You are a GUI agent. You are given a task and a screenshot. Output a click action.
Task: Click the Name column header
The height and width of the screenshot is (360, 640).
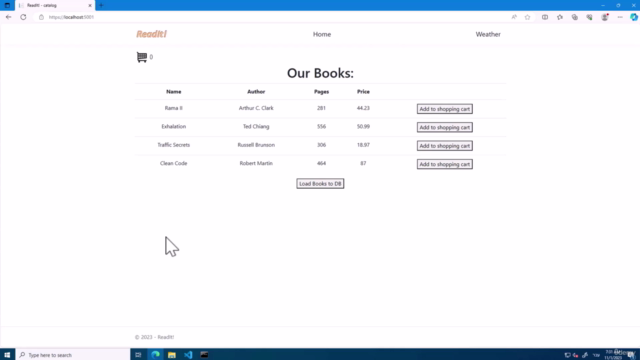(x=173, y=92)
